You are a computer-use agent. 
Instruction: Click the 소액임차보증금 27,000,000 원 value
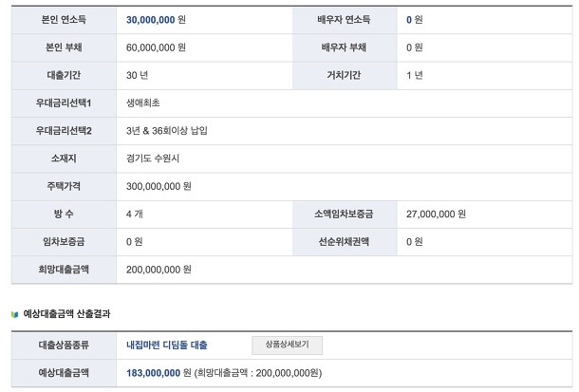coord(435,214)
